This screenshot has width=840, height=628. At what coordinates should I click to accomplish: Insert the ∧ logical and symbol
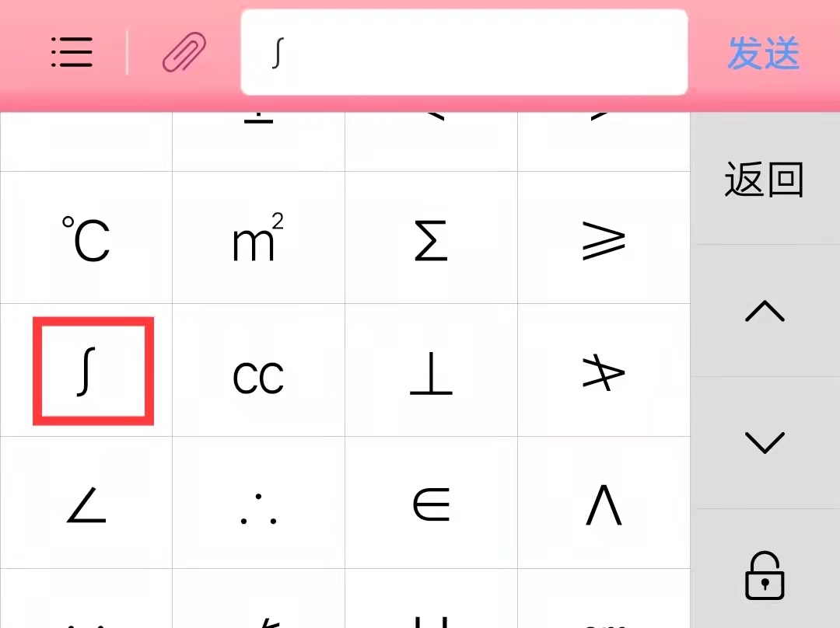[604, 503]
